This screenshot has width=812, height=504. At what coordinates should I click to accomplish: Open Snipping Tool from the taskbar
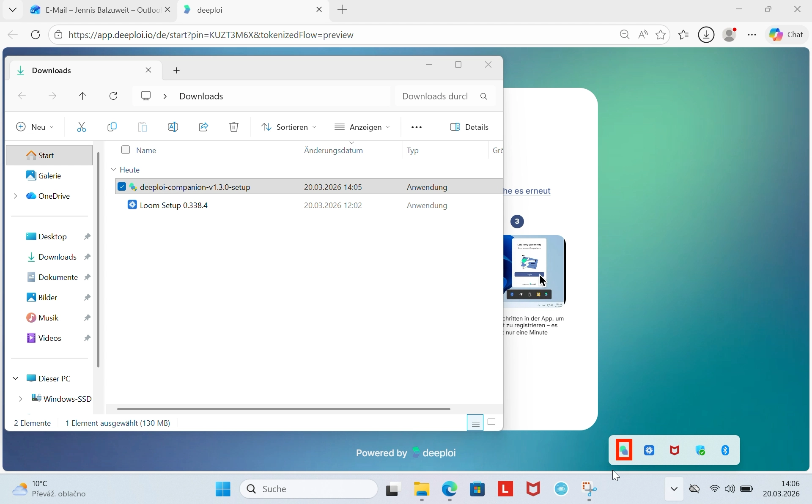tap(589, 489)
